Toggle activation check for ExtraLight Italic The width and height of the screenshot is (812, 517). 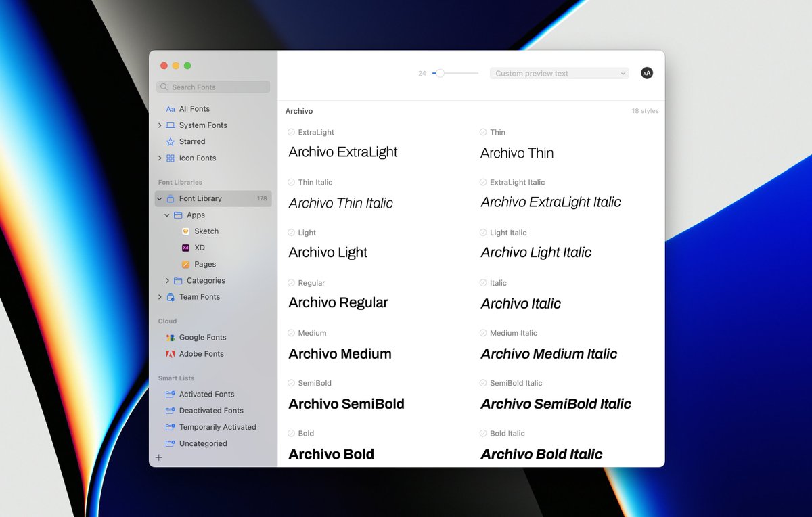pyautogui.click(x=483, y=182)
